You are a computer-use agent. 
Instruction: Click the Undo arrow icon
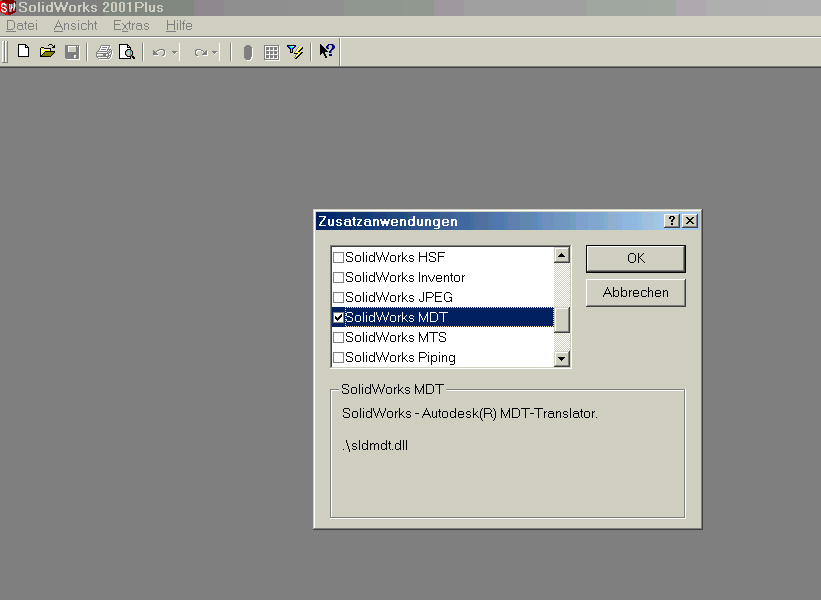159,52
